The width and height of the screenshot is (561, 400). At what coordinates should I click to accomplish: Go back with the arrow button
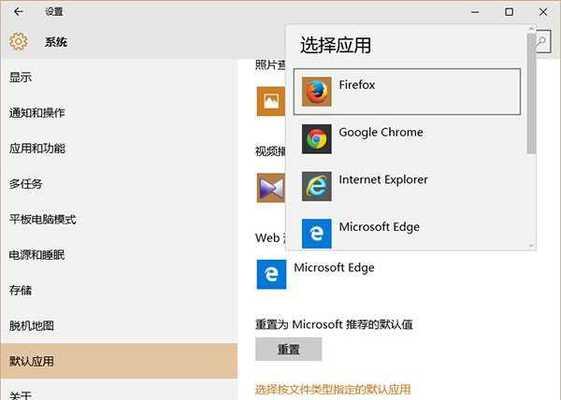pyautogui.click(x=18, y=12)
